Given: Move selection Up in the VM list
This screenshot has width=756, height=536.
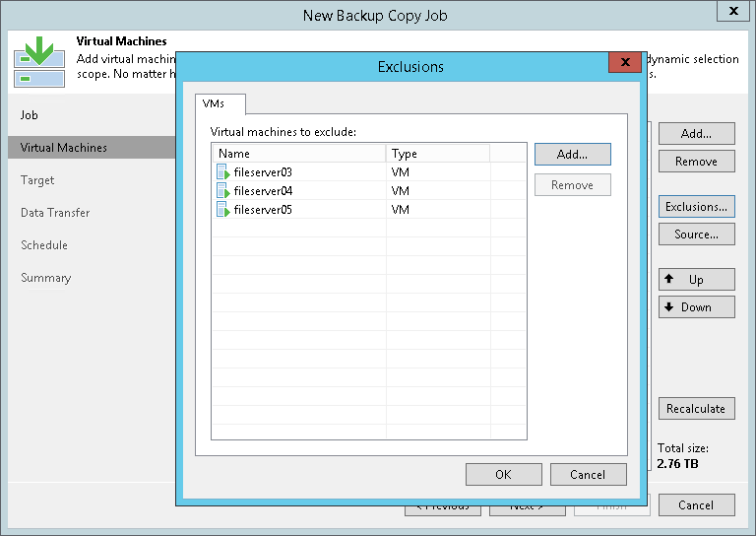Looking at the screenshot, I should click(x=697, y=280).
